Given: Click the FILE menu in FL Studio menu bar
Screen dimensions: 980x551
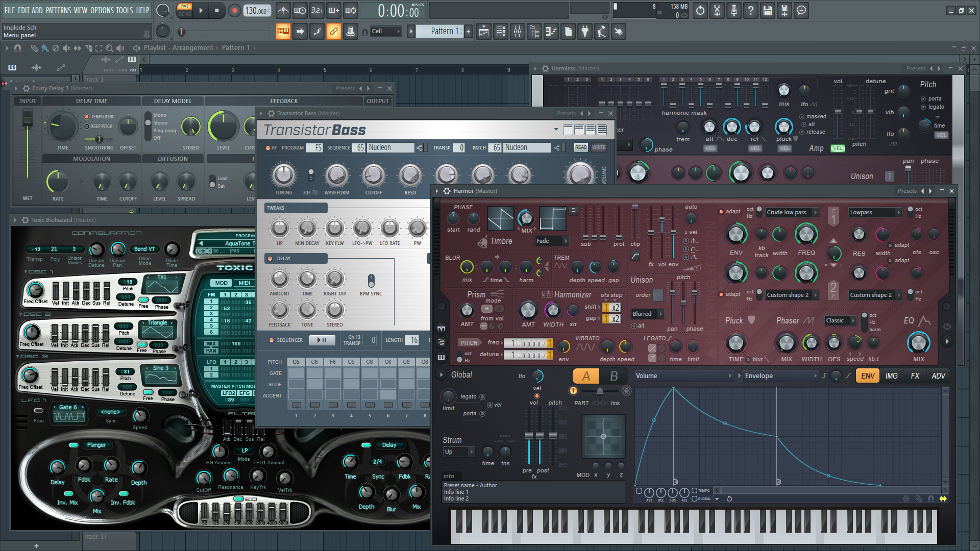Looking at the screenshot, I should pyautogui.click(x=8, y=9).
